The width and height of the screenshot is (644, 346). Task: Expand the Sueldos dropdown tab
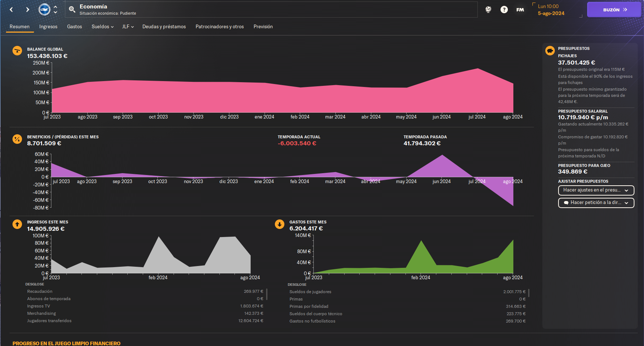[x=103, y=26]
